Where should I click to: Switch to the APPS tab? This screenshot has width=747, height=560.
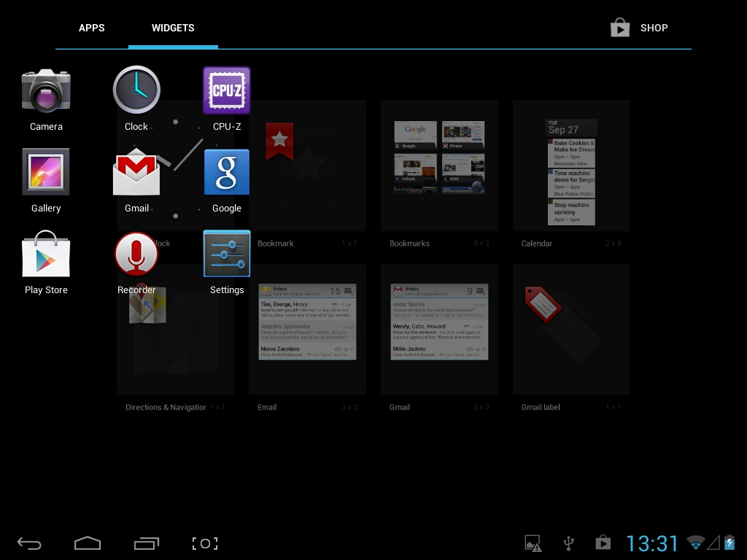tap(91, 28)
